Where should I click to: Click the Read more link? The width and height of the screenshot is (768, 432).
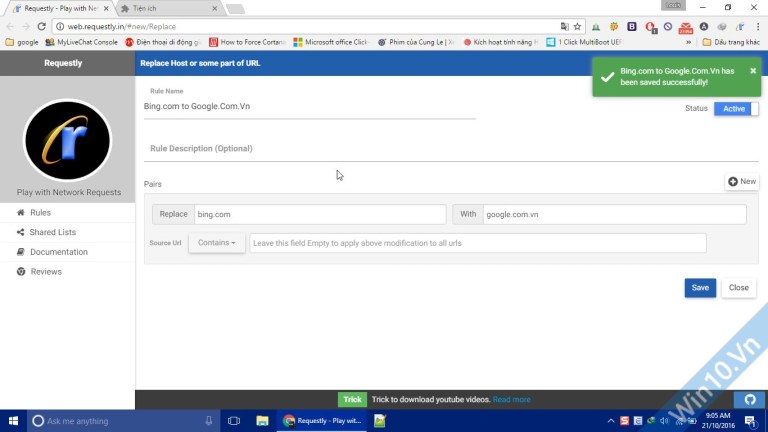click(511, 400)
